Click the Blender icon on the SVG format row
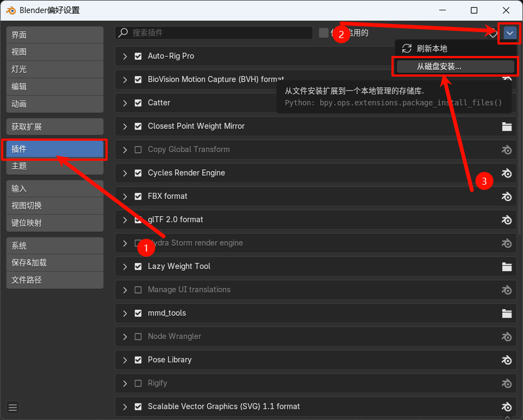This screenshot has width=523, height=420. coord(507,406)
